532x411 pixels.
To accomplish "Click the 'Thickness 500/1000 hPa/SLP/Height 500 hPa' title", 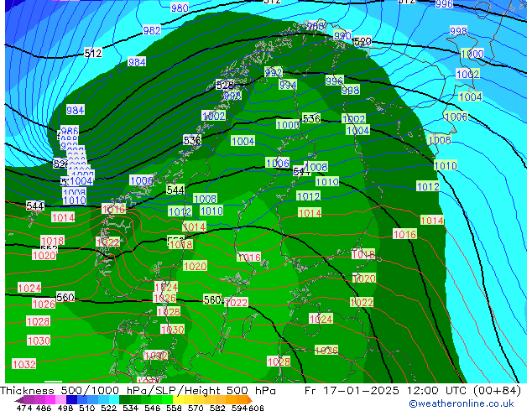I will tap(138, 391).
